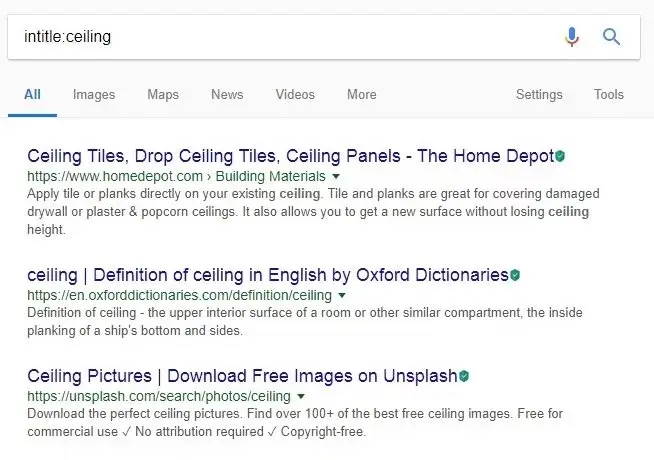
Task: Open the Home Depot Ceiling Tiles result
Action: 290,156
